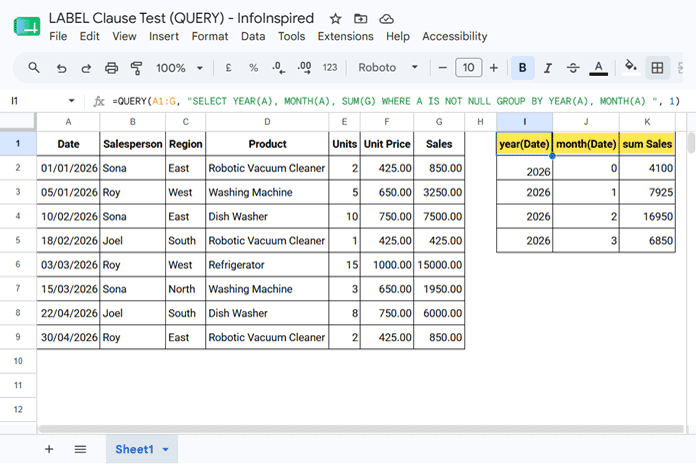Open the search menus magnifier
This screenshot has width=696, height=464.
(x=34, y=67)
